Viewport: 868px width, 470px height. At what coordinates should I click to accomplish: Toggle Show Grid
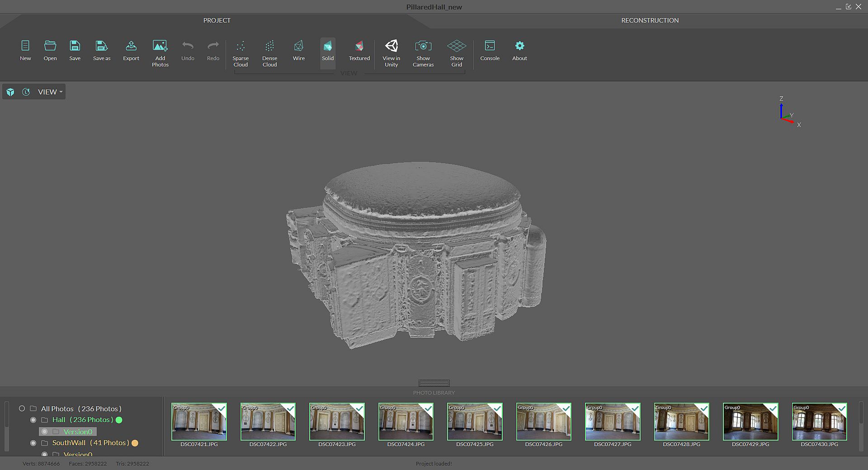[456, 47]
